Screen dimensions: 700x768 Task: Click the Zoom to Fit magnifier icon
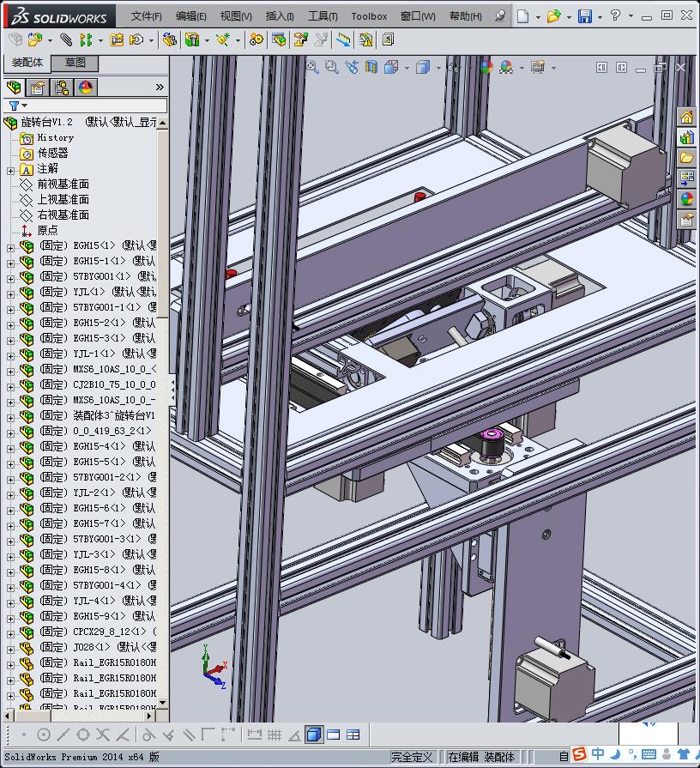click(x=312, y=67)
